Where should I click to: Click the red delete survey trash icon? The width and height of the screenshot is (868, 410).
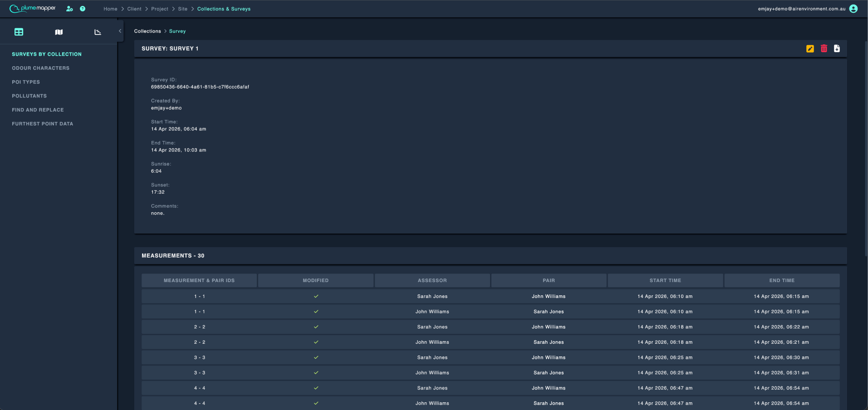coord(824,49)
